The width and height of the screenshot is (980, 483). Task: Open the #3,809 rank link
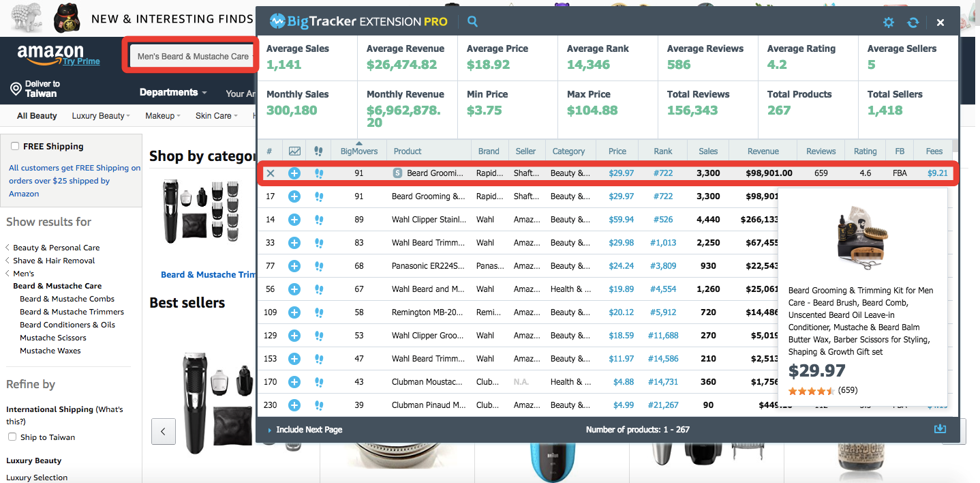[x=663, y=266]
